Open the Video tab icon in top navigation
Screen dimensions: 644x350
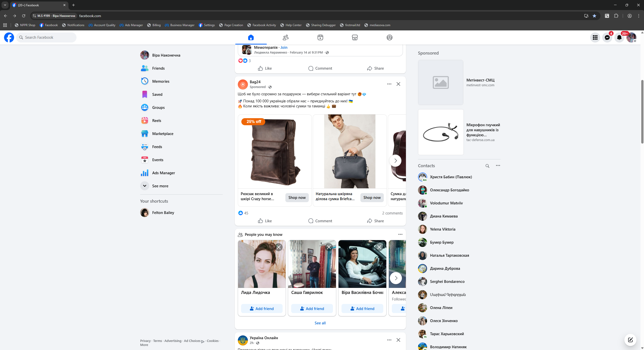(320, 37)
